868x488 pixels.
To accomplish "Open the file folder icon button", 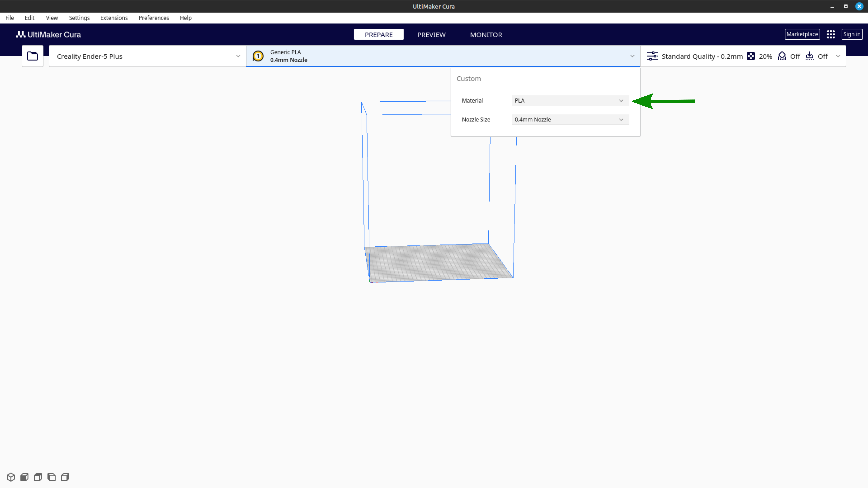I will click(x=32, y=56).
